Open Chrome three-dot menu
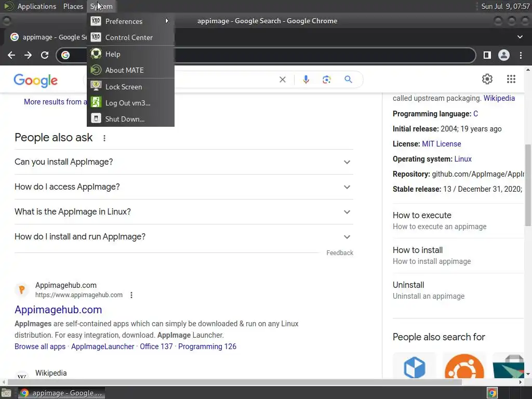The height and width of the screenshot is (399, 532). (x=521, y=55)
